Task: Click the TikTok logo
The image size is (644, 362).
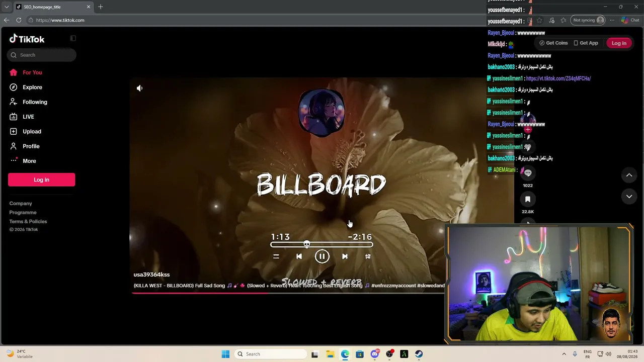Action: [27, 39]
